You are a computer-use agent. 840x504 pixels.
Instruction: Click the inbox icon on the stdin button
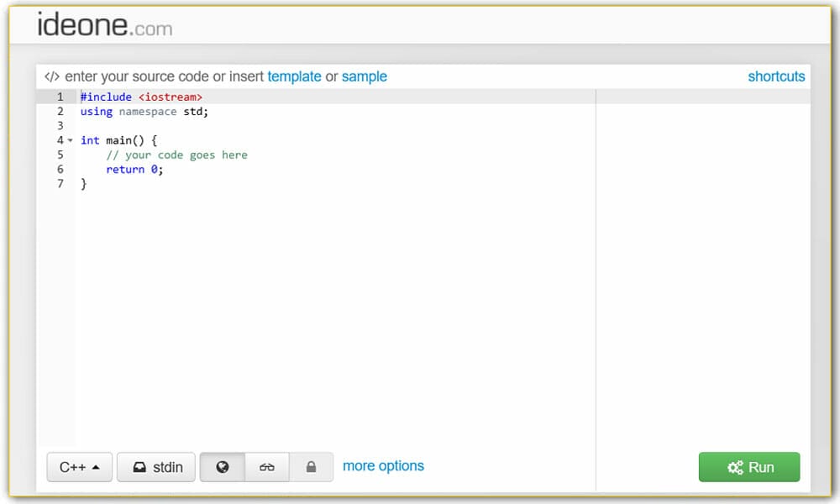point(139,466)
